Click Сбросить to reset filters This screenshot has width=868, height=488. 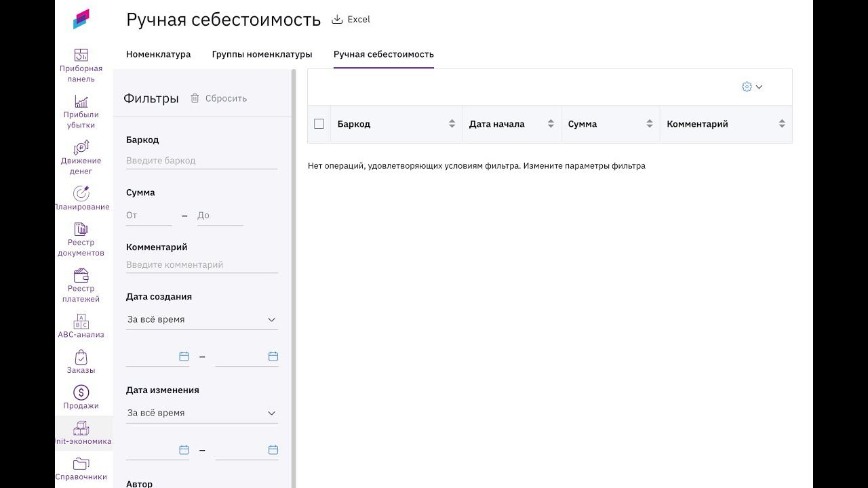click(x=219, y=98)
